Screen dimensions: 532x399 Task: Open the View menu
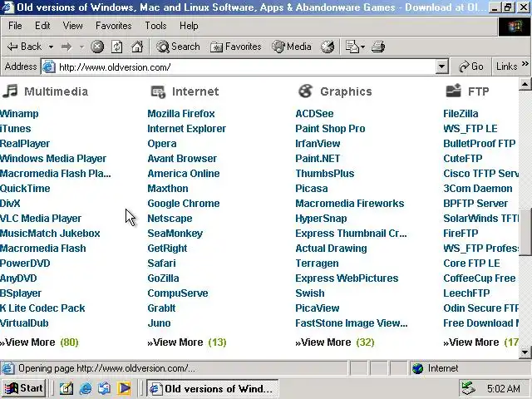pos(72,26)
